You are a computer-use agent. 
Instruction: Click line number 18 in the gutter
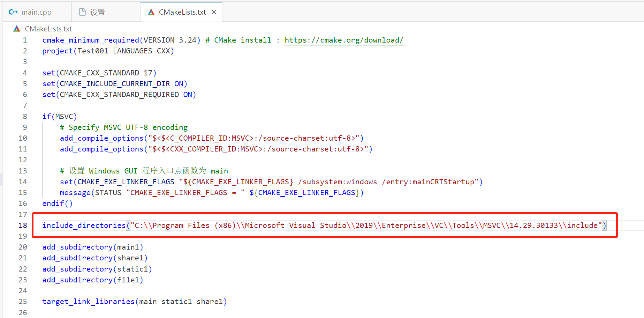[23, 225]
